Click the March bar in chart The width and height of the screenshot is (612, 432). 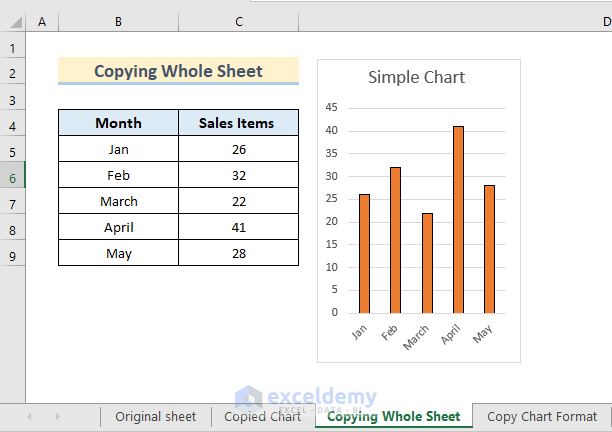coord(427,262)
